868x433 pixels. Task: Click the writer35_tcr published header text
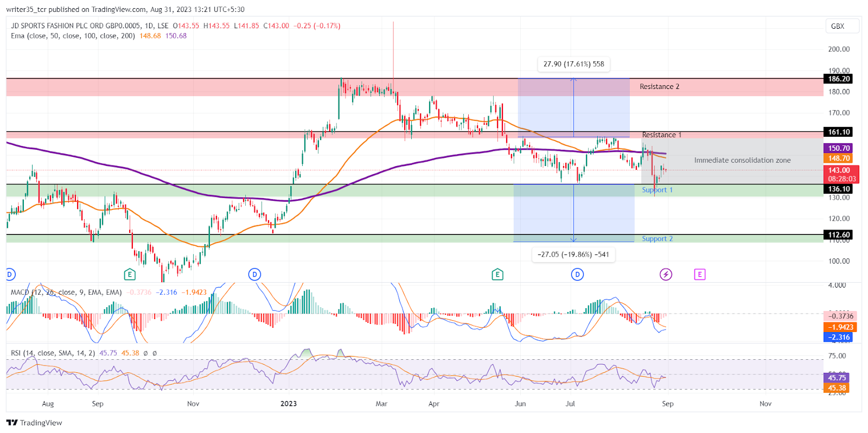(125, 10)
